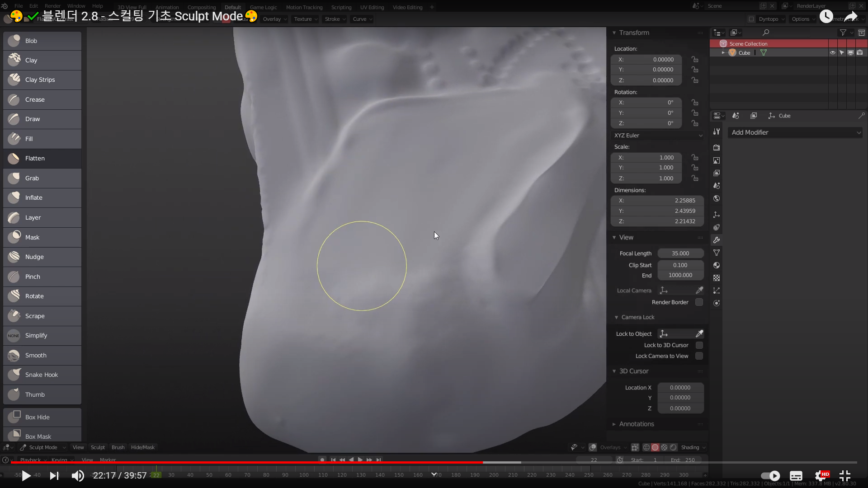
Task: Lock the X location property
Action: (695, 60)
